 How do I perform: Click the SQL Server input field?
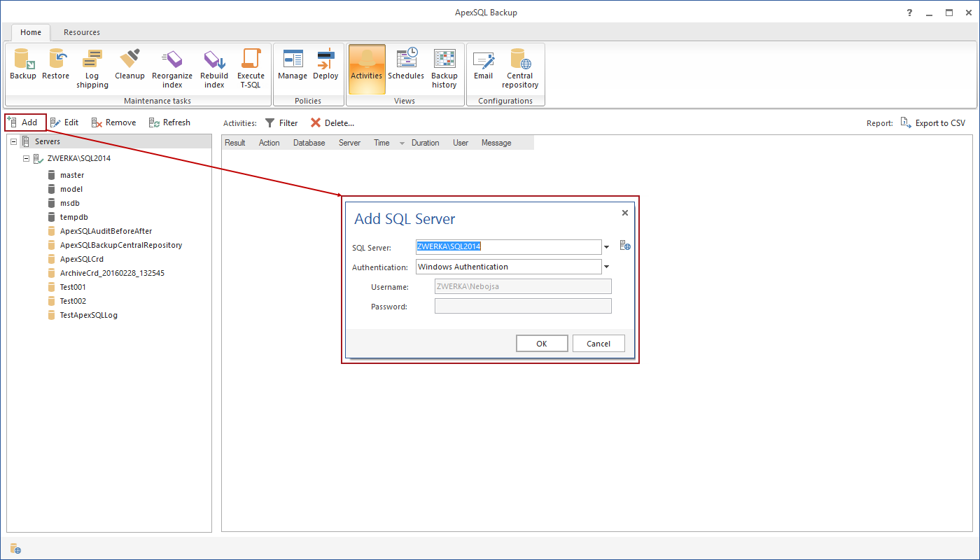coord(508,246)
